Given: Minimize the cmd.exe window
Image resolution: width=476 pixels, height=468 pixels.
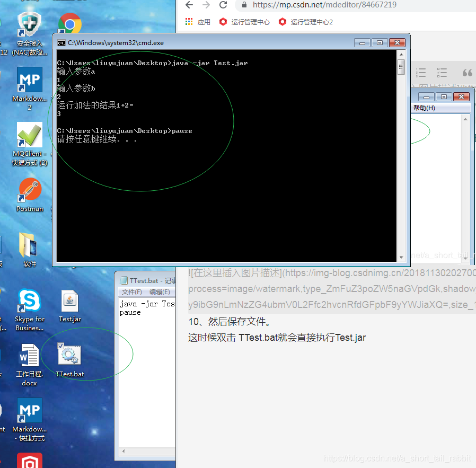Looking at the screenshot, I should 362,43.
